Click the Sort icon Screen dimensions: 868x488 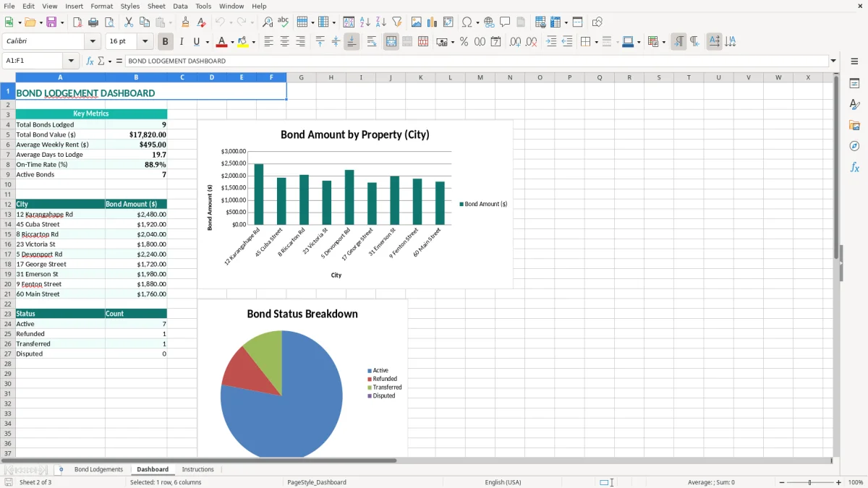[349, 22]
